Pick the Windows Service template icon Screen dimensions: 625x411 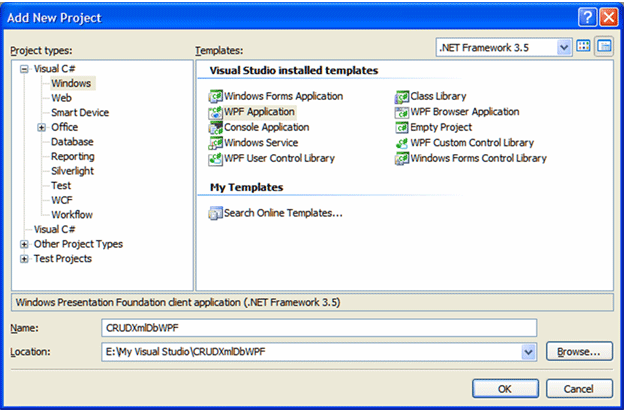pyautogui.click(x=216, y=143)
